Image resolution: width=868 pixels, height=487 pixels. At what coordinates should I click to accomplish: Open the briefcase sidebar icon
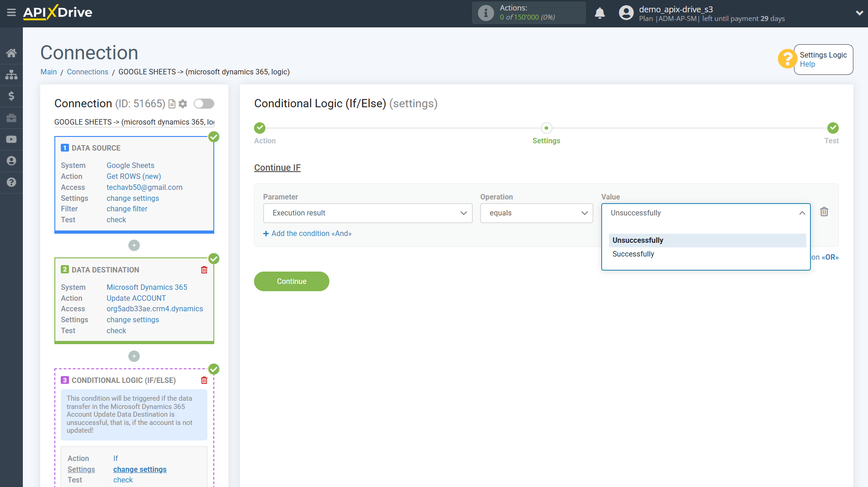[11, 118]
